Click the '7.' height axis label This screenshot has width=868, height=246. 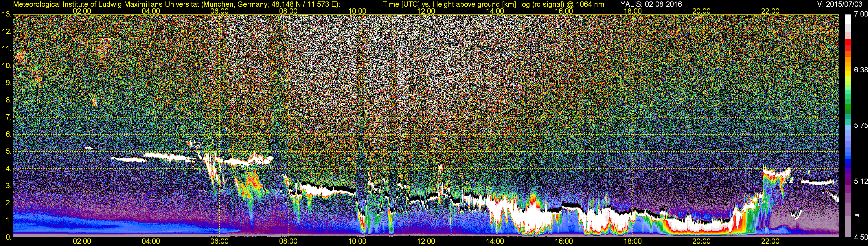(8, 117)
